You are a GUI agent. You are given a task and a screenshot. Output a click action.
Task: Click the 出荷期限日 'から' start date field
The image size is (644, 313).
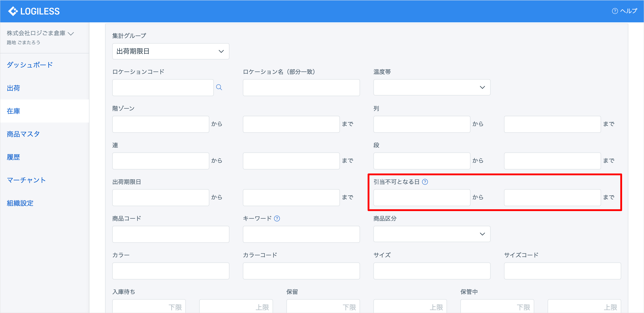click(x=161, y=197)
